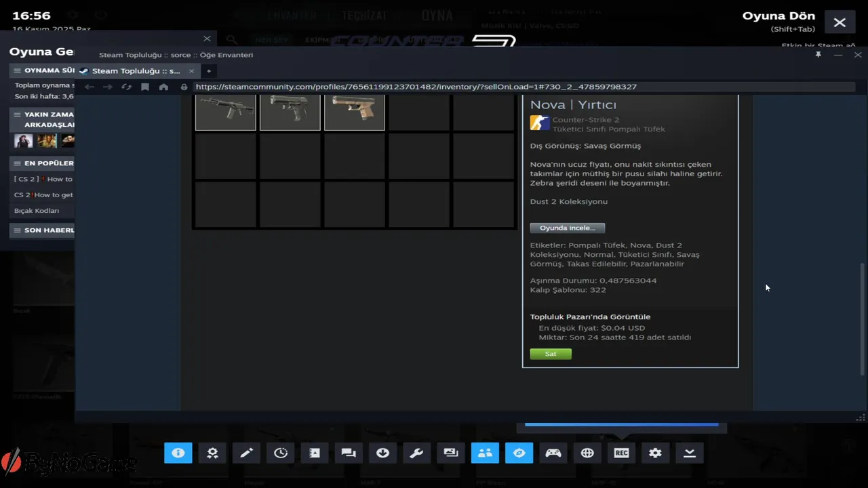The width and height of the screenshot is (868, 488).
Task: Close the overlay with the top-right X button
Action: tap(840, 22)
